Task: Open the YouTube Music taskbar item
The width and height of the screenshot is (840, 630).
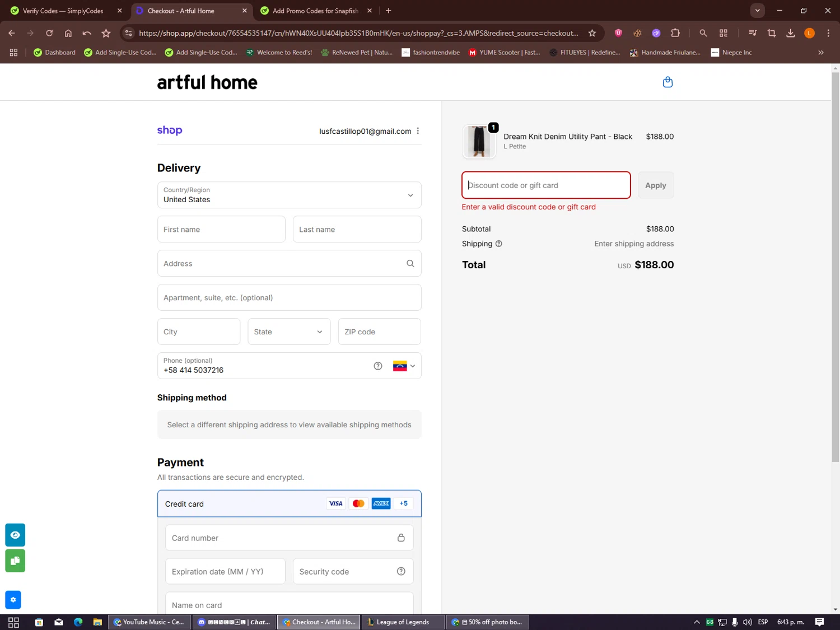Action: pos(149,622)
